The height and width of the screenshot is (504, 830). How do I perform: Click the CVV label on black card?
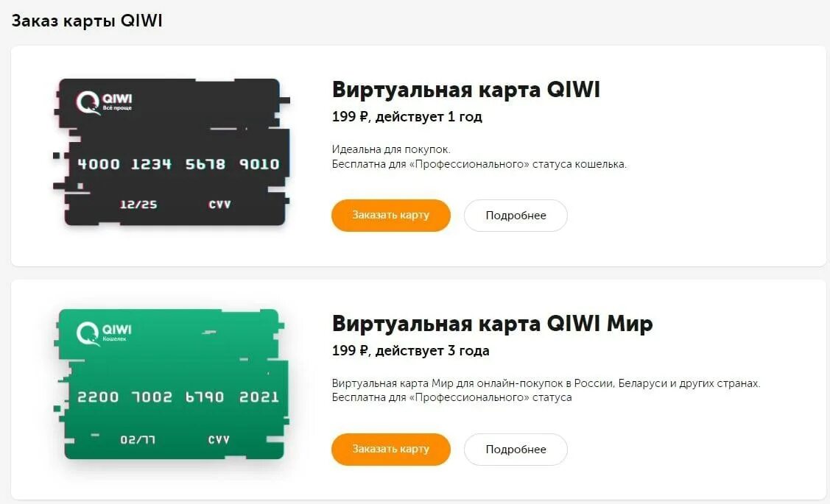[x=219, y=204]
